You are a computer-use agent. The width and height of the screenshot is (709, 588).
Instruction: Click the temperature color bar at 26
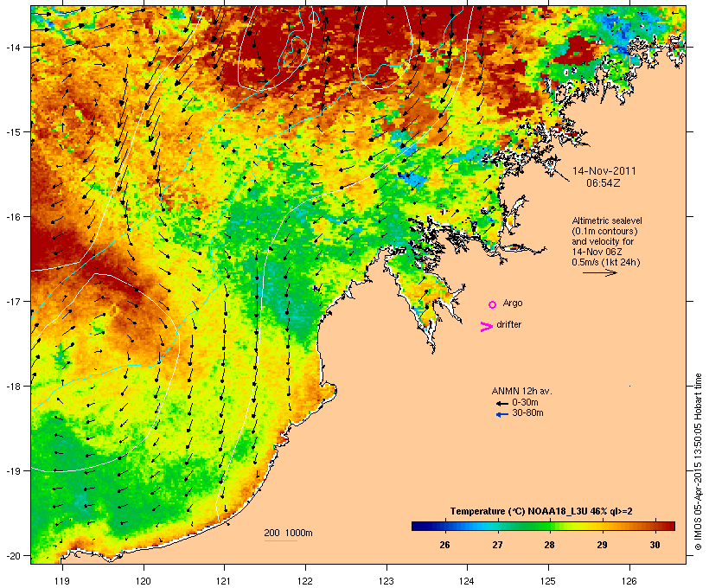445,526
